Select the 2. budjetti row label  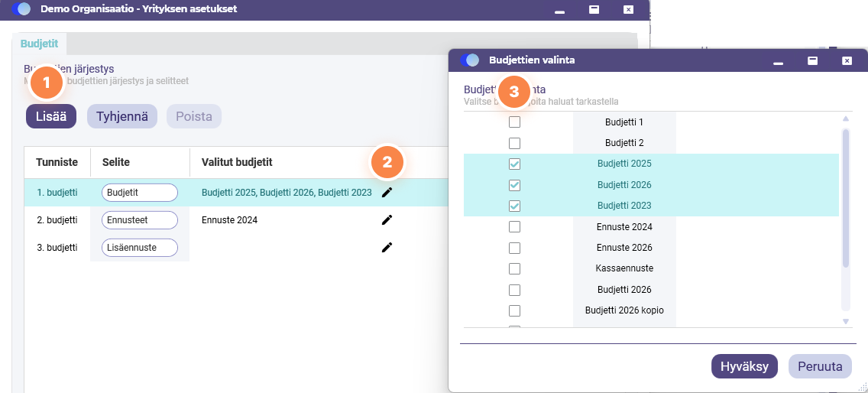coord(57,220)
